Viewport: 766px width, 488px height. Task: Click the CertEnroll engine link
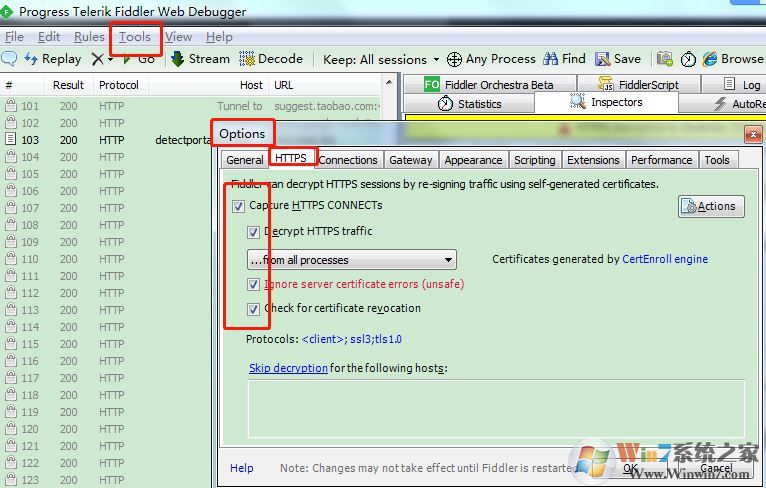pos(665,259)
